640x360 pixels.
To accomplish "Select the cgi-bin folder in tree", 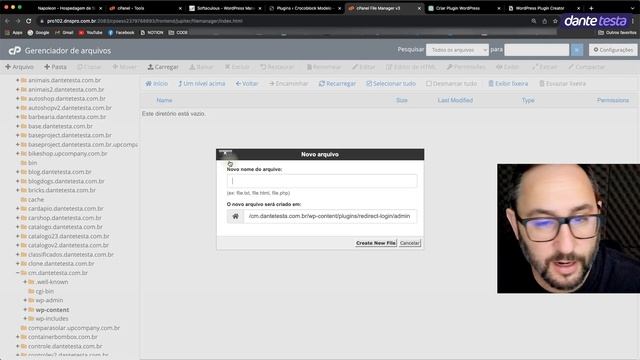I will (44, 291).
